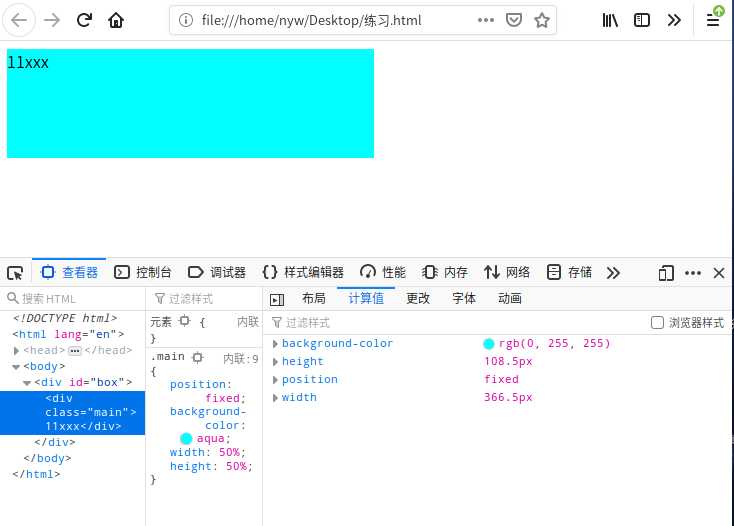This screenshot has height=526, width=734.
Task: Show the browser sidebar panel
Action: click(x=642, y=20)
